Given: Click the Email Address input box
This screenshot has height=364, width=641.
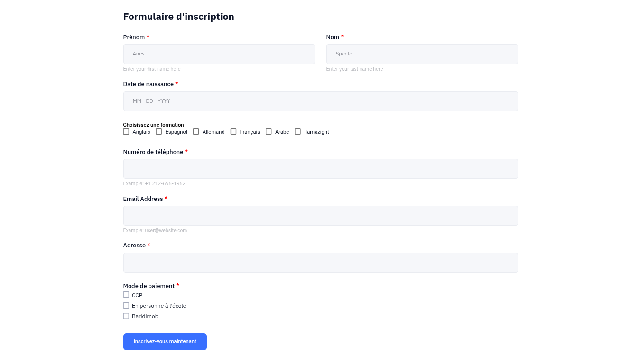Looking at the screenshot, I should pos(321,216).
